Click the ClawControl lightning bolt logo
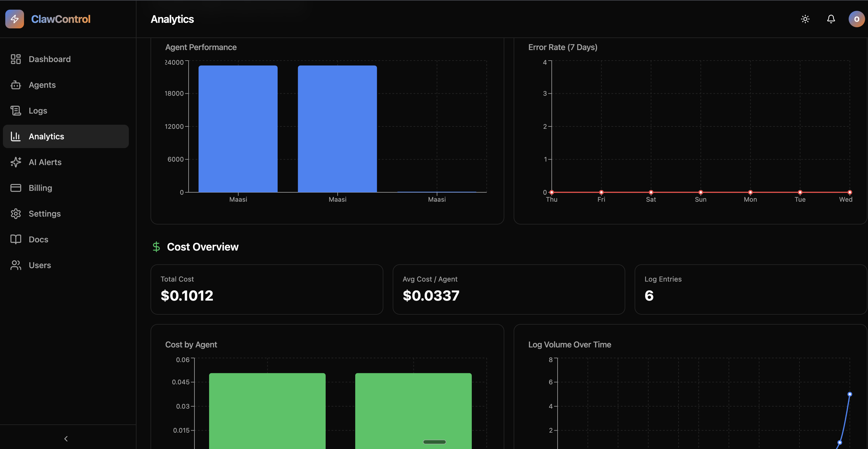The height and width of the screenshot is (449, 868). (14, 19)
